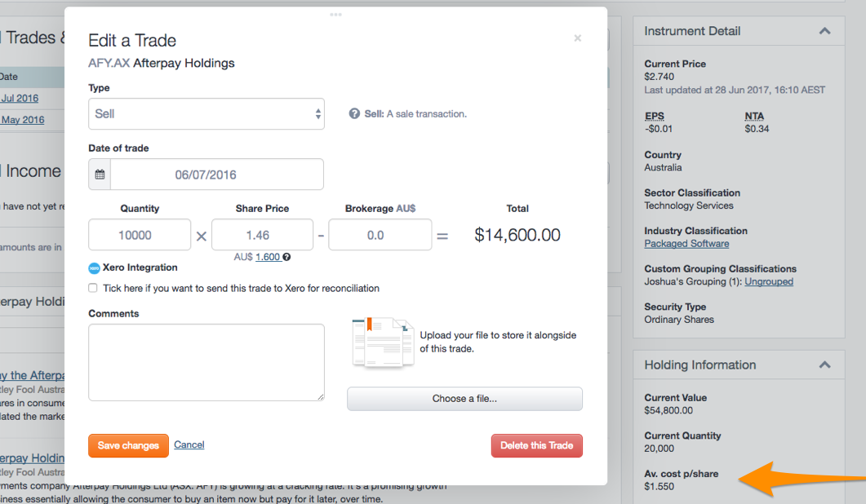This screenshot has height=504, width=866.
Task: Tick the send trade to Xero checkbox
Action: [x=93, y=288]
